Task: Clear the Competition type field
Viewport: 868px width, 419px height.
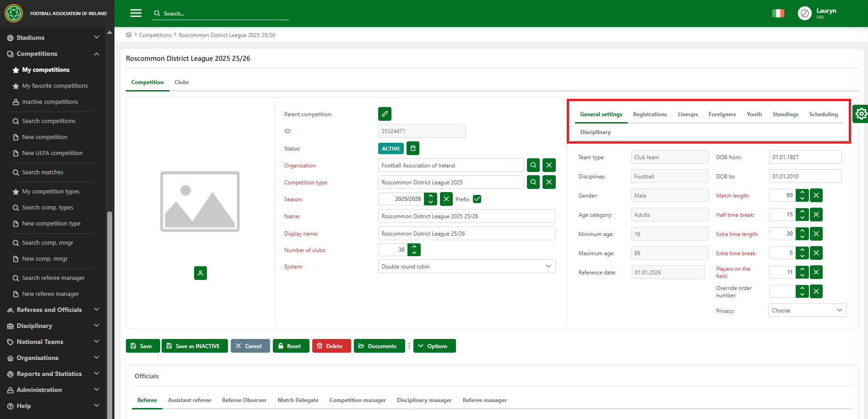Action: coord(549,182)
